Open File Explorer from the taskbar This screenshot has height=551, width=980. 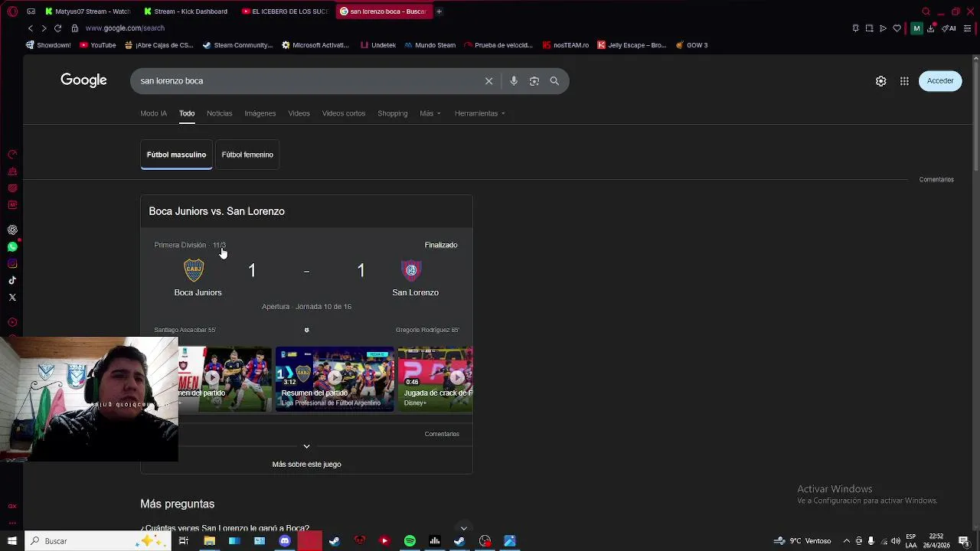[209, 541]
